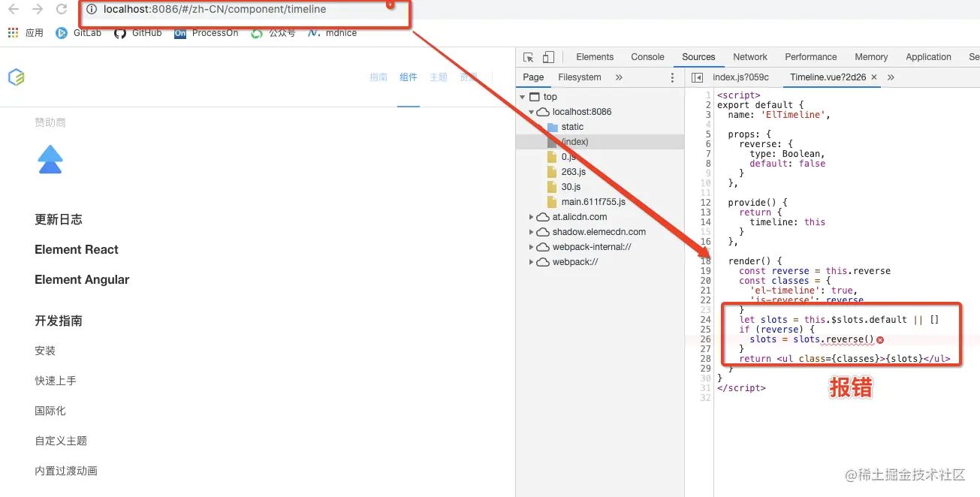
Task: Select the Page navigator pane tab
Action: [533, 77]
